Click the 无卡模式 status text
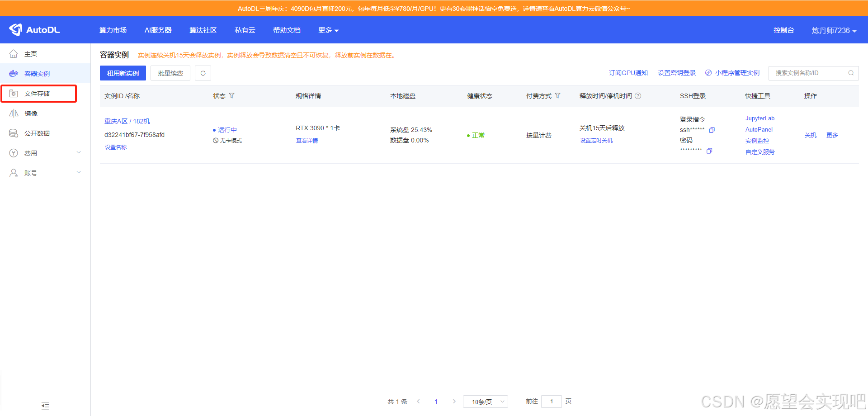Screen dimensions: 868x416 point(231,141)
